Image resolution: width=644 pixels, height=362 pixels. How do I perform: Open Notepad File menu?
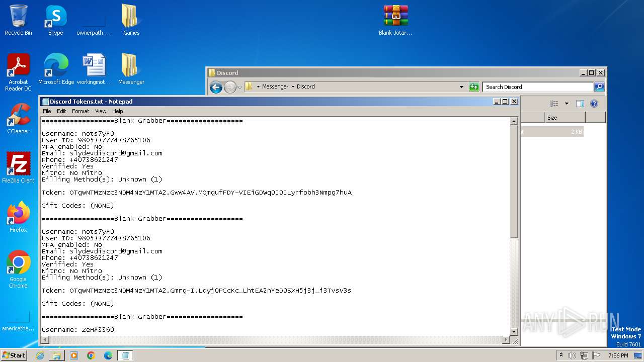pos(47,111)
